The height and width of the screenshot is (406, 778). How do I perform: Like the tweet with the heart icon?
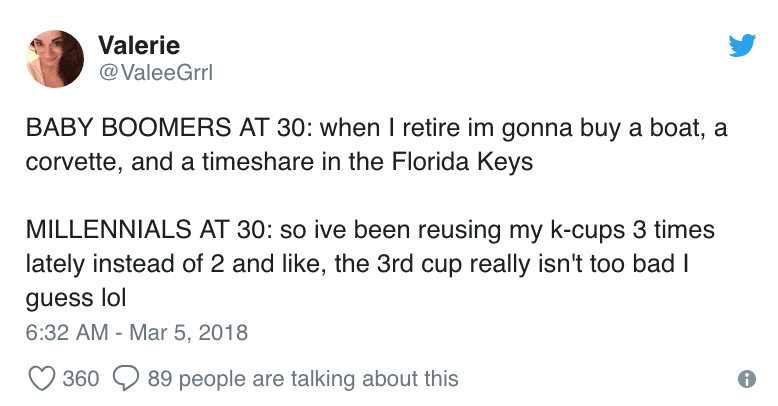coord(41,379)
